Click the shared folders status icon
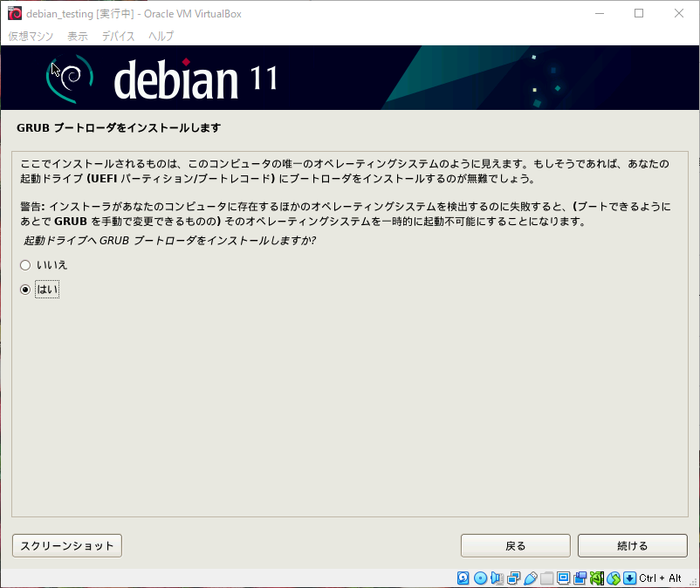The height and width of the screenshot is (588, 700). (x=547, y=578)
